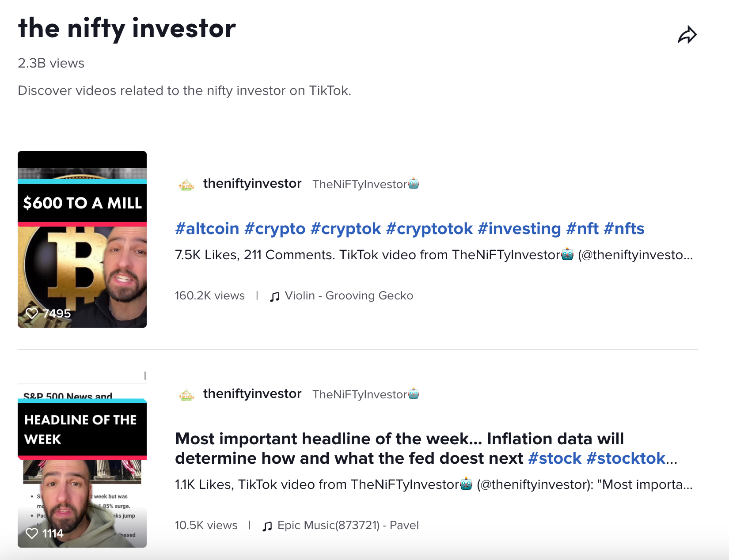Image resolution: width=729 pixels, height=560 pixels.
Task: Click music note icon beside Violin - Grooving Gecko
Action: pos(274,296)
